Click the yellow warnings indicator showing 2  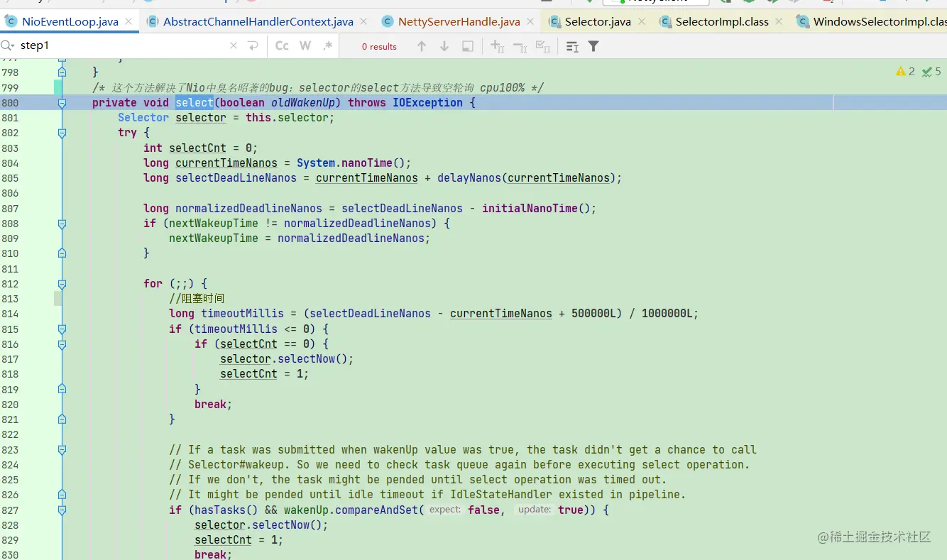905,72
